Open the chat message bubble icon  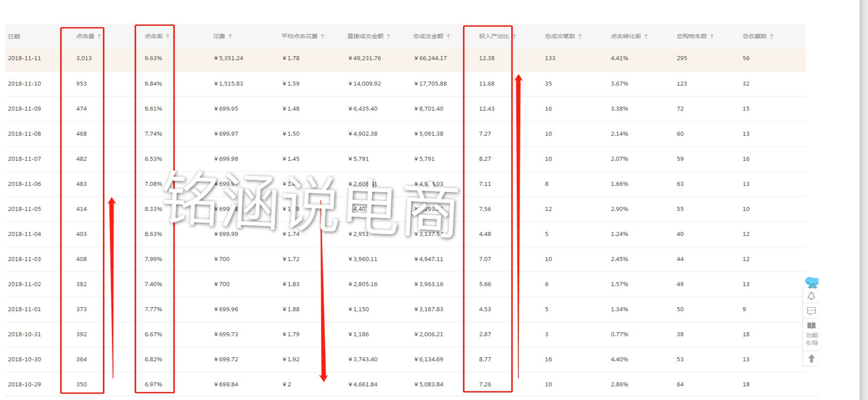coord(811,311)
